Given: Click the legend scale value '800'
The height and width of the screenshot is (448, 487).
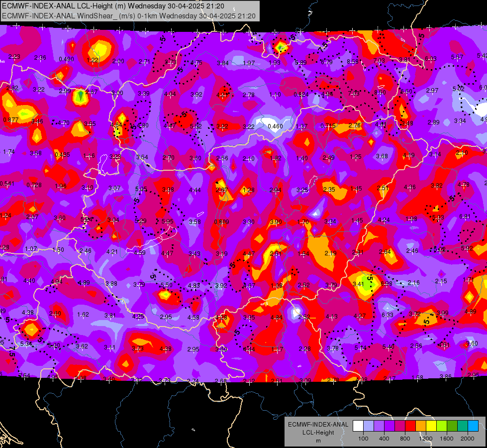Looking at the screenshot, I should [405, 439].
